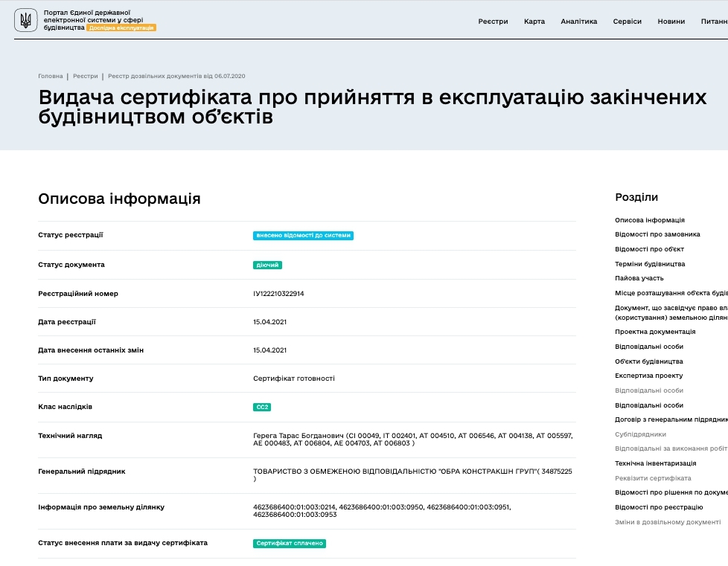The height and width of the screenshot is (566, 728).
Task: Click the Статус реєстрації row label
Action: (x=71, y=235)
